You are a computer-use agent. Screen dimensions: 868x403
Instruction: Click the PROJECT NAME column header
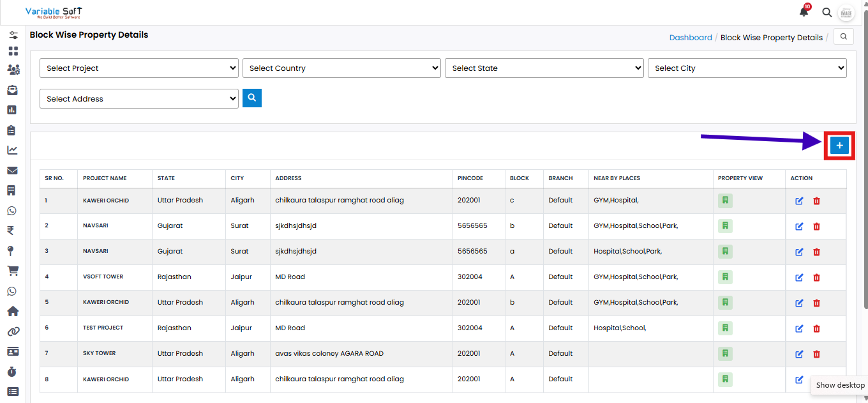click(x=105, y=178)
